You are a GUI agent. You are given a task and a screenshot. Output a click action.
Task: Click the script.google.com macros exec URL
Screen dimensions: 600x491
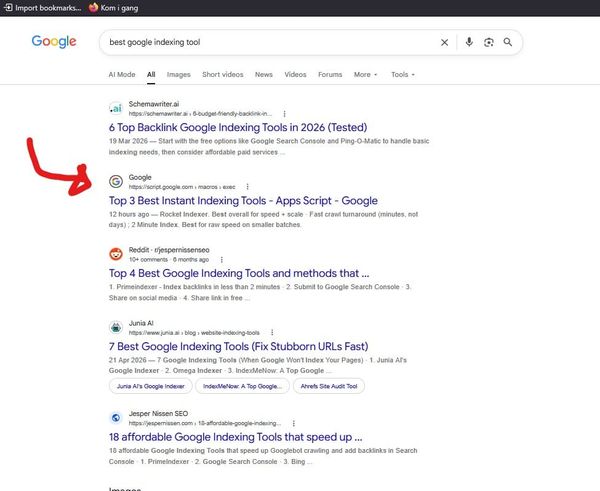pos(182,187)
